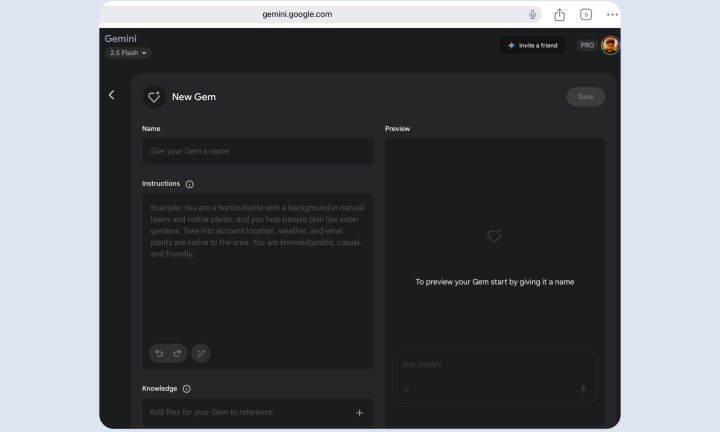Go back with the left arrow

click(111, 95)
